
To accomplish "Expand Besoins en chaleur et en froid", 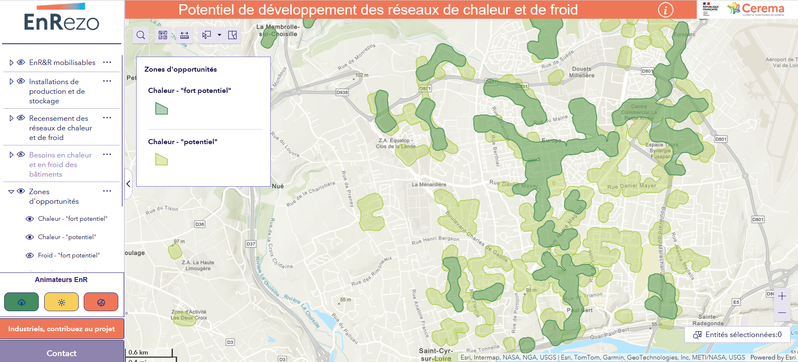I will (x=11, y=154).
